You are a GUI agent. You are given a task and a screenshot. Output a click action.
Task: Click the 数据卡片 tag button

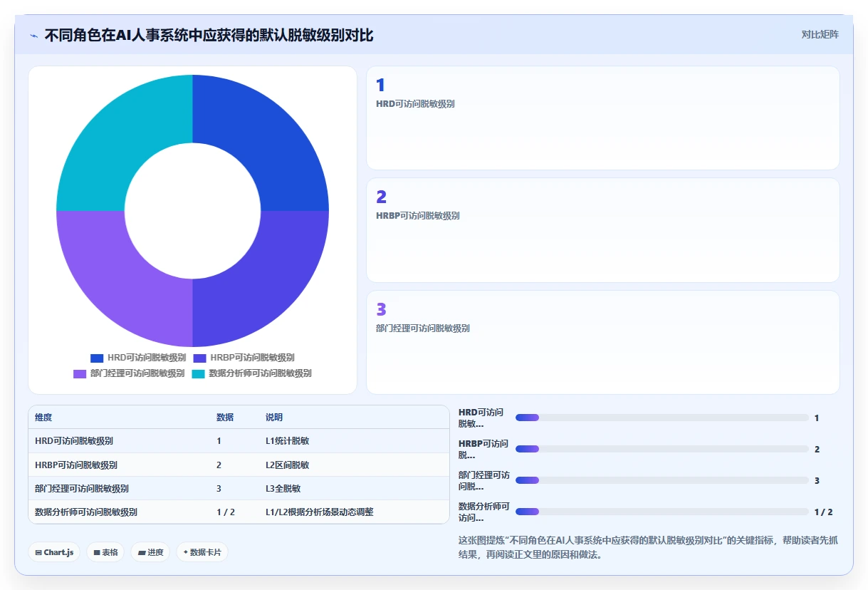click(202, 552)
